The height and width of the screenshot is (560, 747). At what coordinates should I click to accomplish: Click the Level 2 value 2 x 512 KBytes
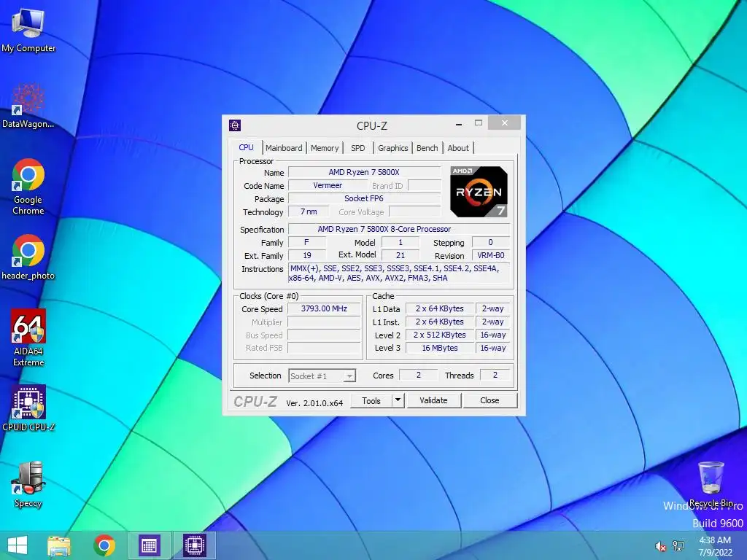(440, 335)
